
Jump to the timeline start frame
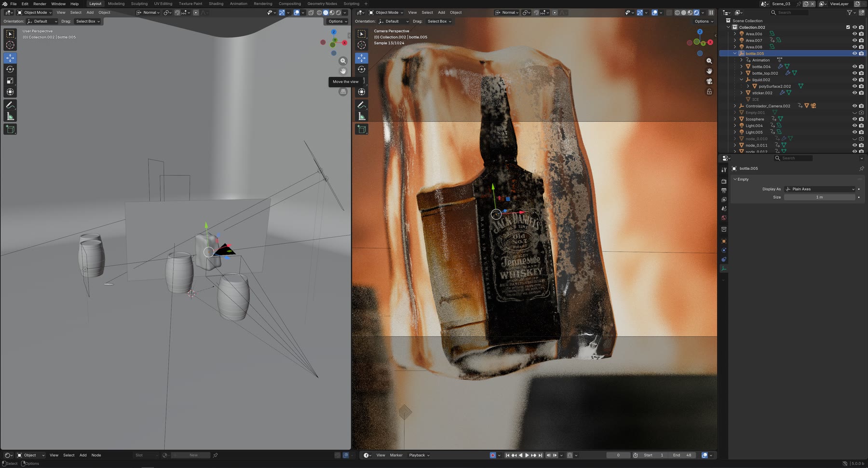tap(507, 455)
